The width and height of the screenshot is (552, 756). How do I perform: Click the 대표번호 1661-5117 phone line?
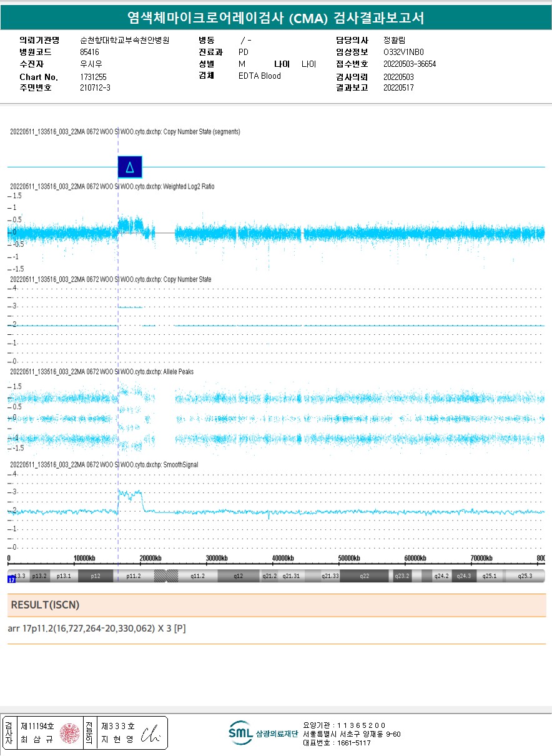coord(337,743)
